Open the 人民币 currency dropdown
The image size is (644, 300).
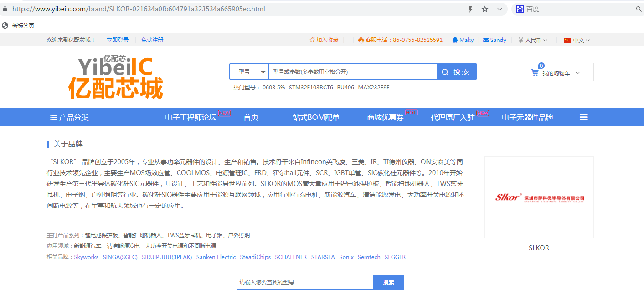pyautogui.click(x=533, y=40)
